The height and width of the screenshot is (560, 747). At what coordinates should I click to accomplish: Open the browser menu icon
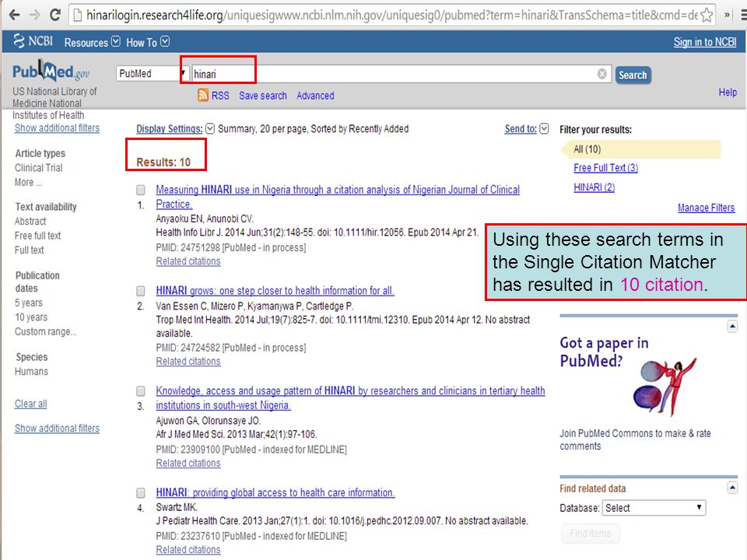pos(743,16)
